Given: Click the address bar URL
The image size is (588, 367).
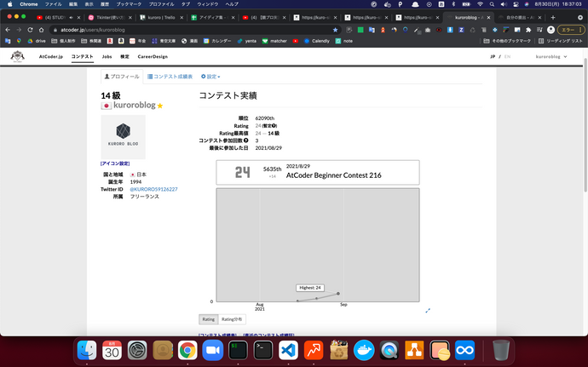Looking at the screenshot, I should click(93, 30).
